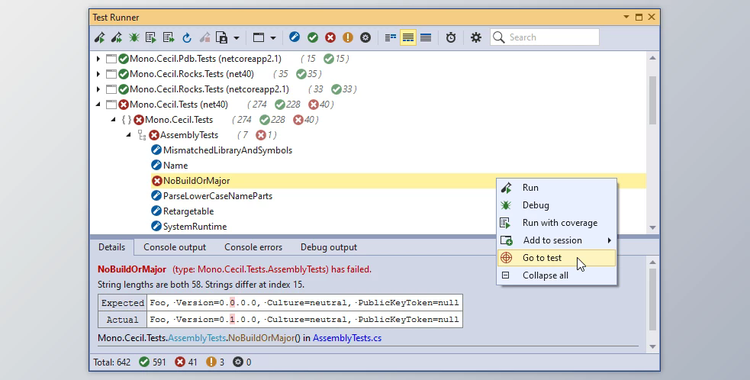The width and height of the screenshot is (750, 380).
Task: Toggle the warning tests filter in toolbar
Action: pos(348,37)
